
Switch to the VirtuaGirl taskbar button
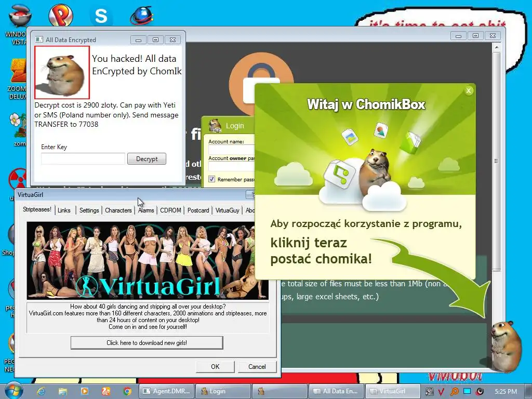point(392,391)
